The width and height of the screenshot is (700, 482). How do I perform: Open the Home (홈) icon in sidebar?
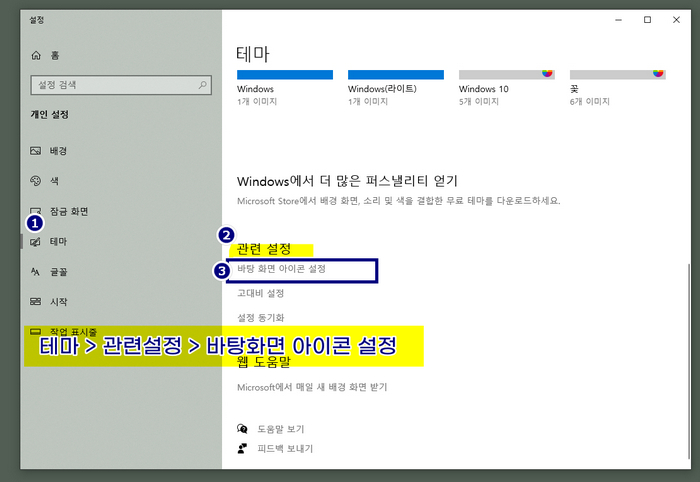coord(36,55)
